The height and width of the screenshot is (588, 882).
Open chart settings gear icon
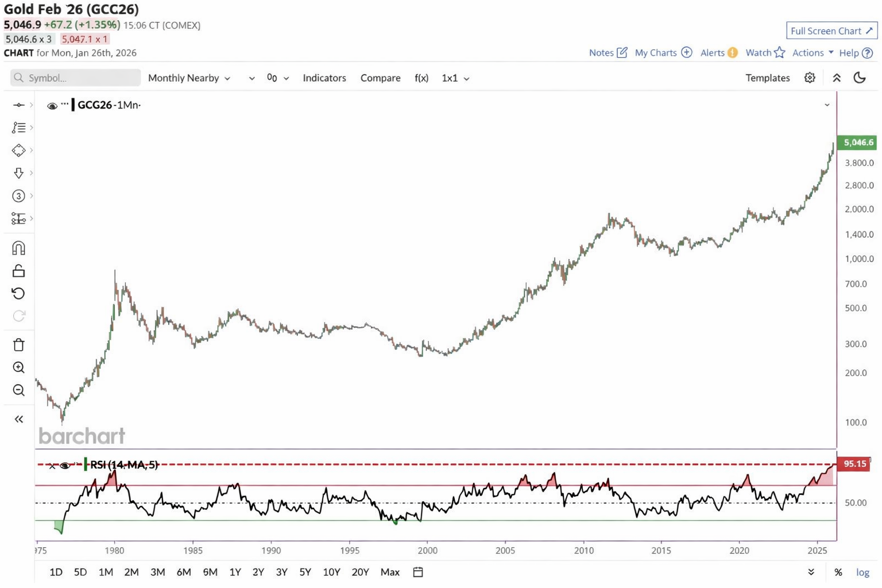point(810,78)
